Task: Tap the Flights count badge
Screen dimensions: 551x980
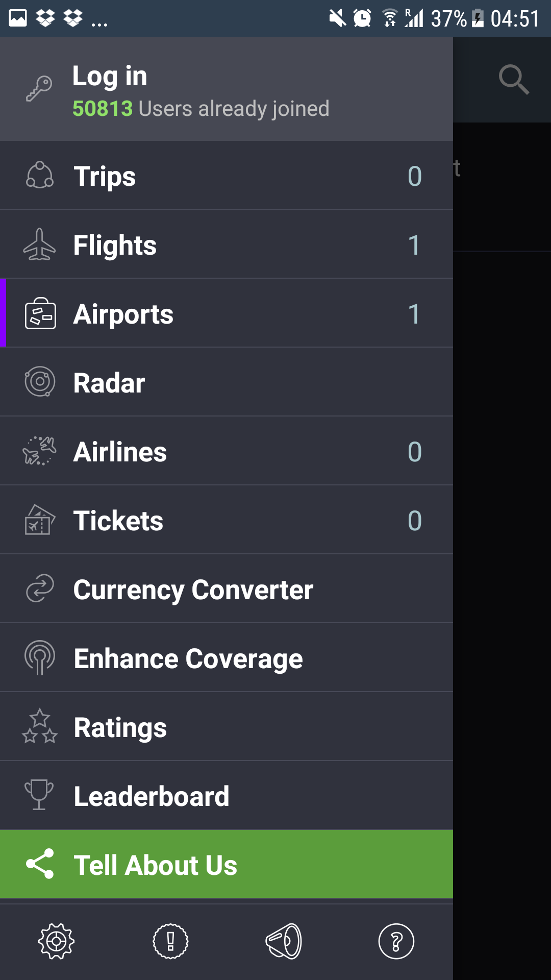Action: [414, 245]
